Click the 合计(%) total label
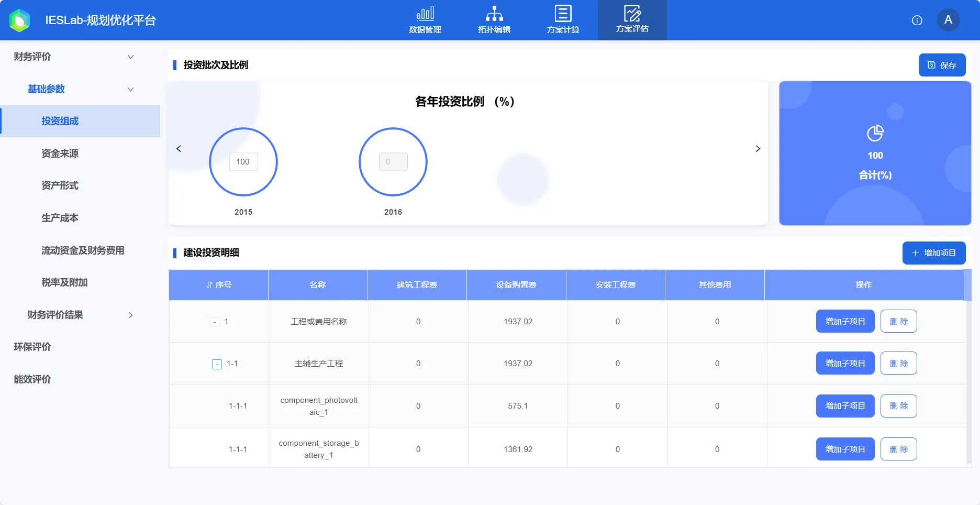The image size is (980, 505). point(875,175)
